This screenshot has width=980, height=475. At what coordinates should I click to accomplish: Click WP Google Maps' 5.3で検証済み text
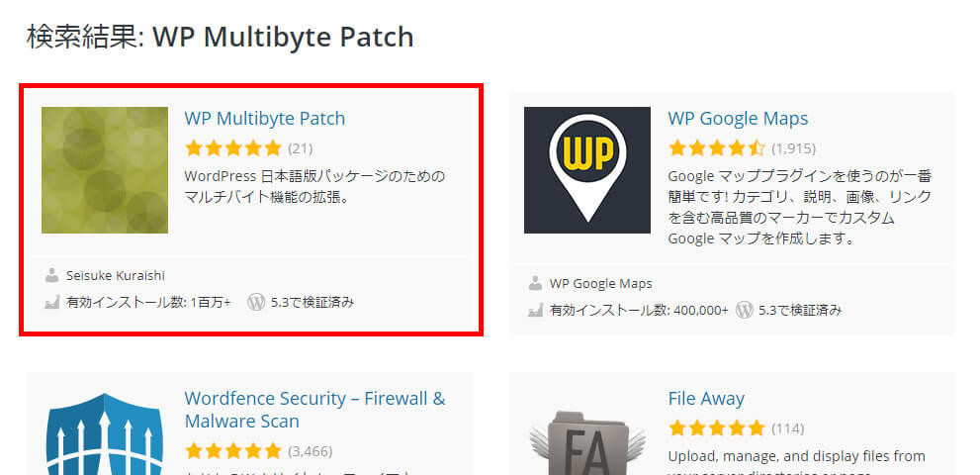(800, 310)
